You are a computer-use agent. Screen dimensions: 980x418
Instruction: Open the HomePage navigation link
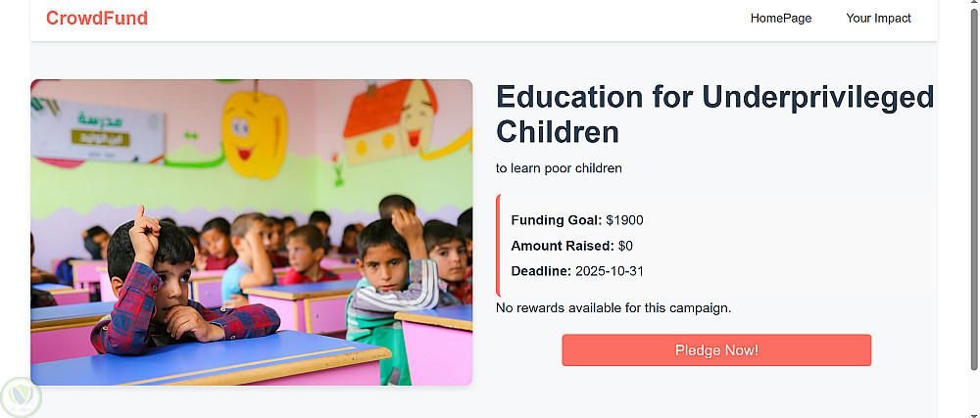(x=781, y=18)
